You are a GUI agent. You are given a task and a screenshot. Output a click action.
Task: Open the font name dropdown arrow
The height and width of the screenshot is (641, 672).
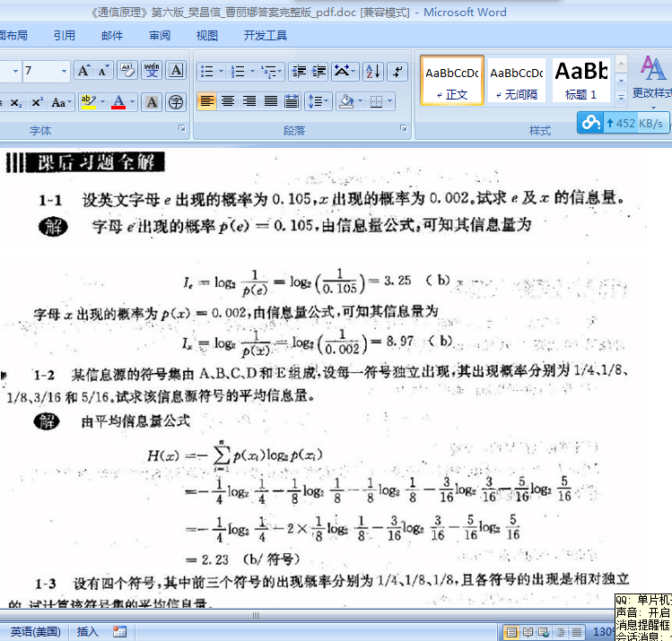click(15, 71)
